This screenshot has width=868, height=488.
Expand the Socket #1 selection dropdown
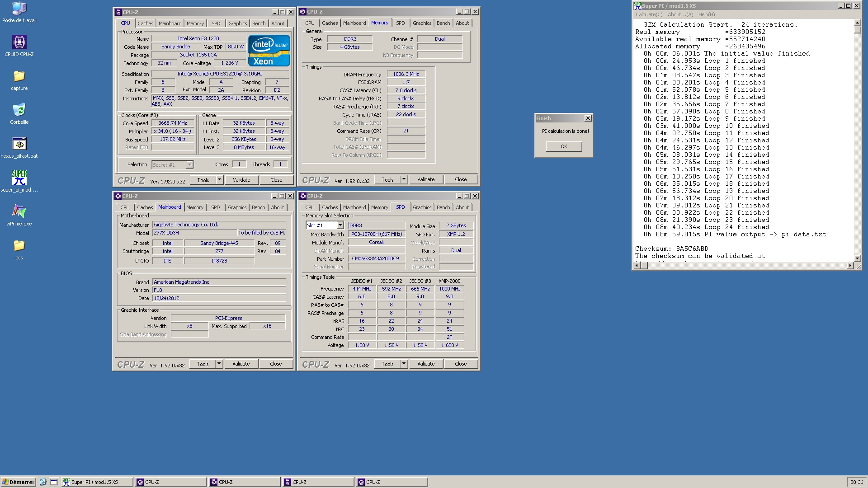[189, 165]
